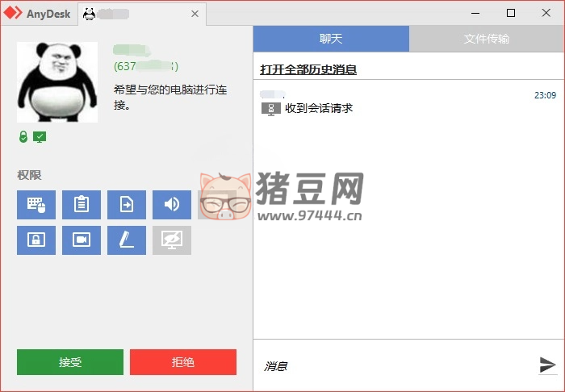Click the 消息 message input field
Screen dimensions: 565x392
[x=395, y=365]
